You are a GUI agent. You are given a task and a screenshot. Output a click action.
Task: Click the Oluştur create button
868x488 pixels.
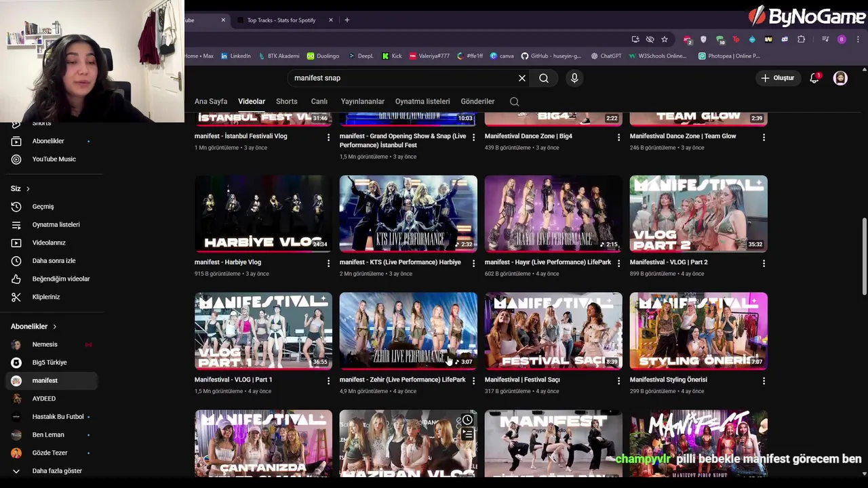tap(777, 78)
